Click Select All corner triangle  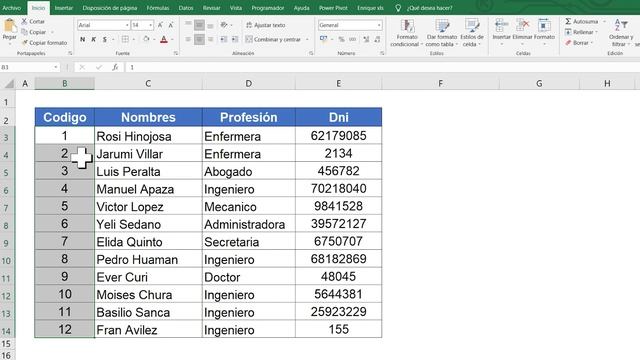point(8,84)
